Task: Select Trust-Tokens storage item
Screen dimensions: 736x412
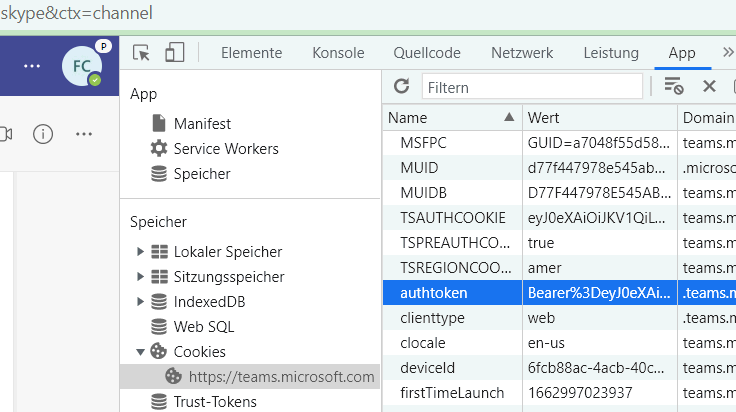Action: [x=203, y=402]
